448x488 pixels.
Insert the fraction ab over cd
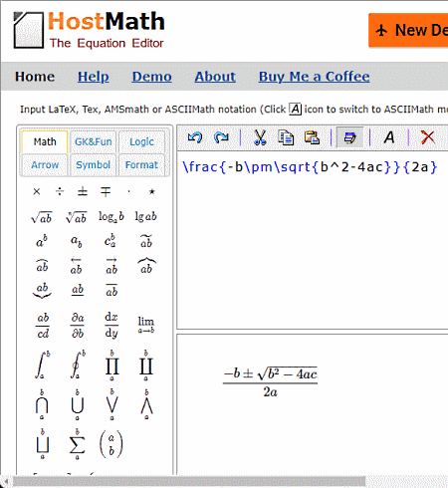43,326
